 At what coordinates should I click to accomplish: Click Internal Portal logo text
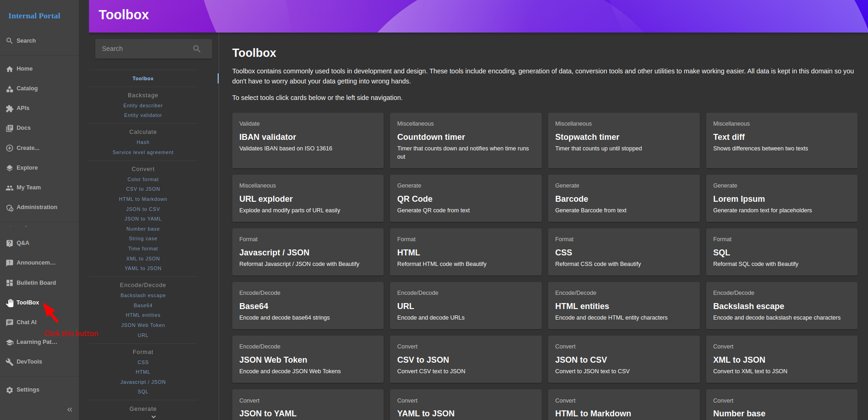coord(34,16)
